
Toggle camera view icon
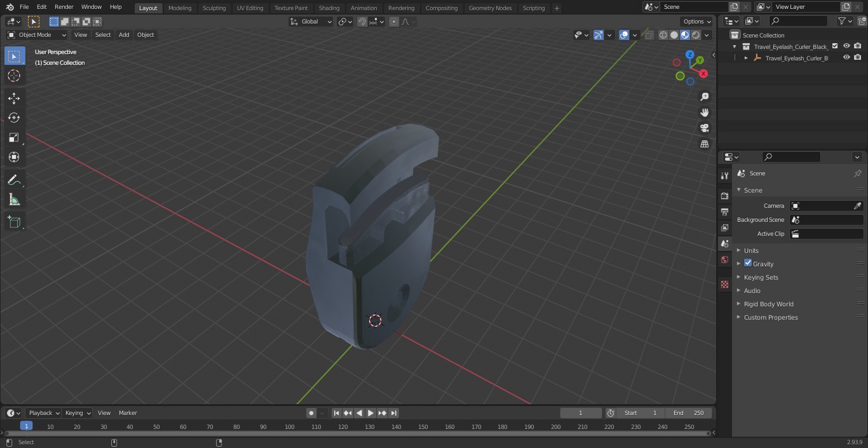coord(704,128)
